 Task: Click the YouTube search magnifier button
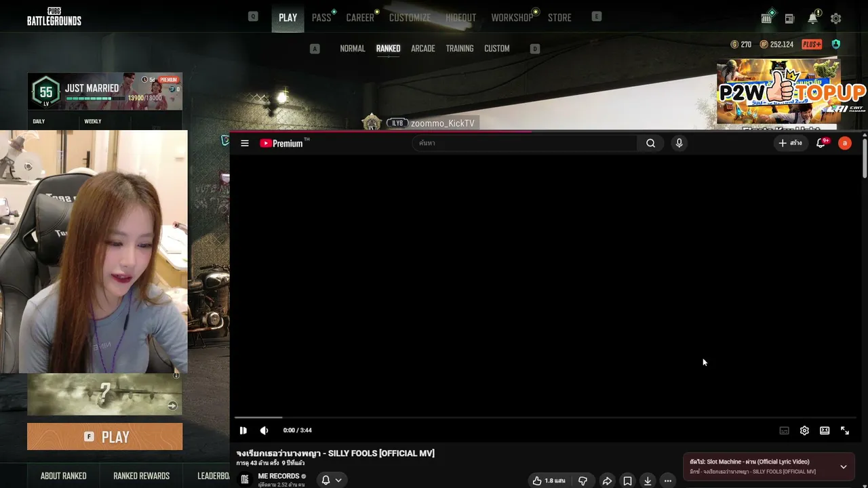coord(650,143)
